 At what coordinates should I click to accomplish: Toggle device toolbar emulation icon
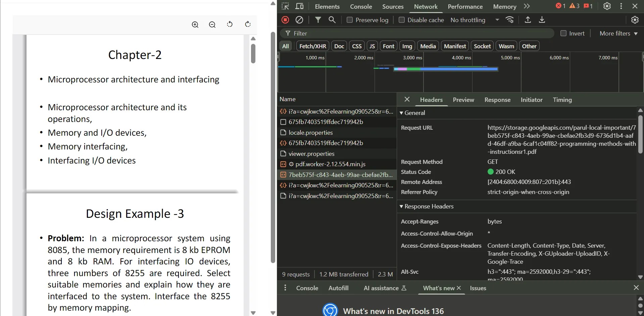(299, 6)
